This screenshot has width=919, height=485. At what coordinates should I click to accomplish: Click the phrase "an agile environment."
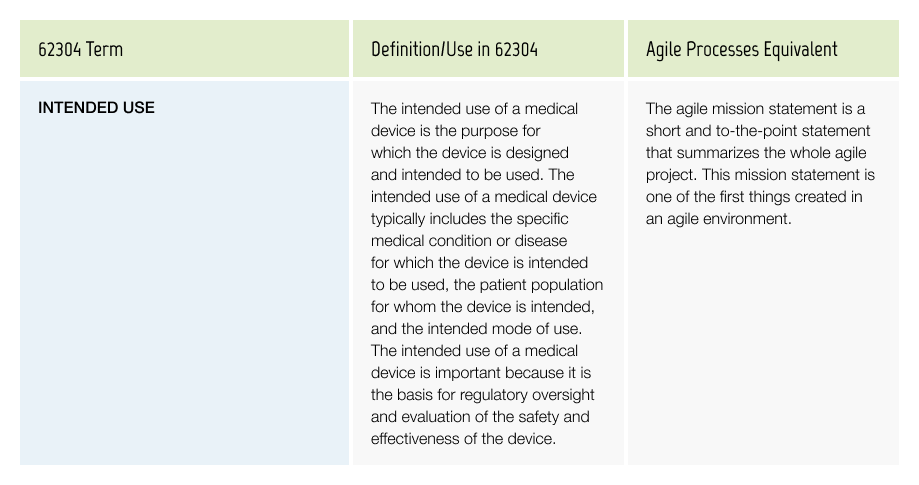[x=719, y=218]
